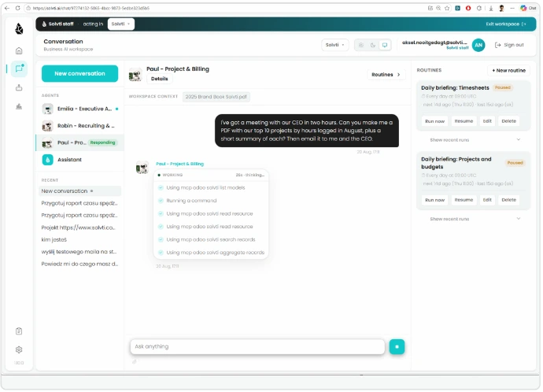The height and width of the screenshot is (392, 543).
Task: Open recent 'Powiedz mi do czego masz d..'
Action: 80,264
